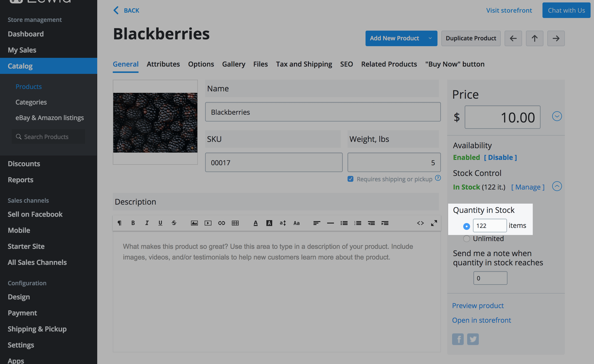Switch to the Tax and Shipping tab
The width and height of the screenshot is (594, 364).
(304, 64)
